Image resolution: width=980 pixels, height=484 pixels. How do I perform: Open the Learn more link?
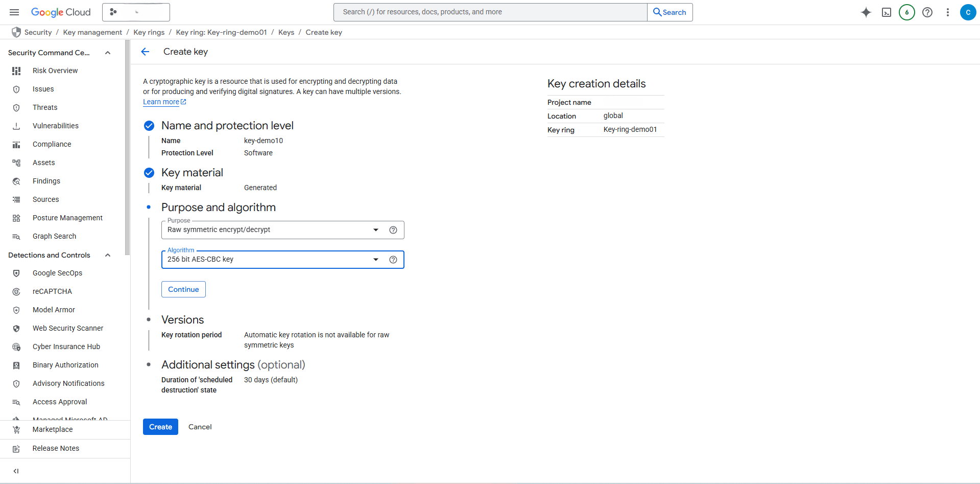click(161, 102)
